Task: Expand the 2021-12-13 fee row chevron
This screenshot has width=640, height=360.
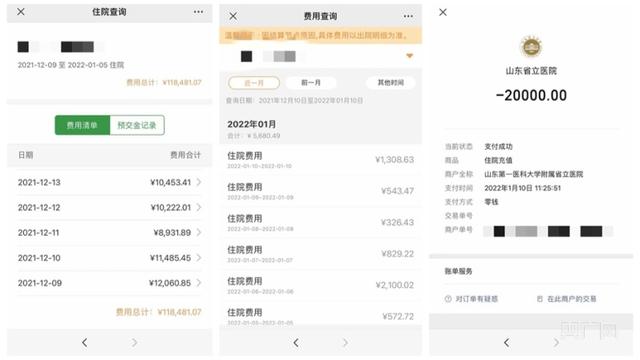Action: click(x=199, y=182)
